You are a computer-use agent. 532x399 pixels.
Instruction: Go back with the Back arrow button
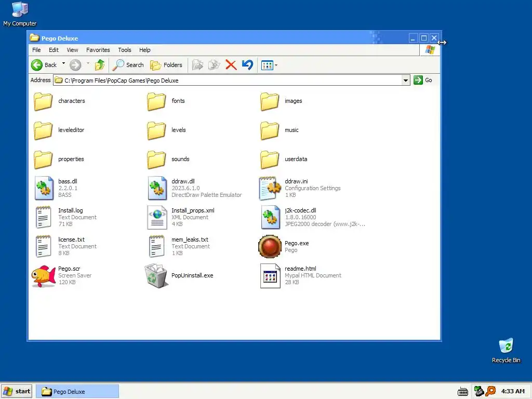pos(44,65)
